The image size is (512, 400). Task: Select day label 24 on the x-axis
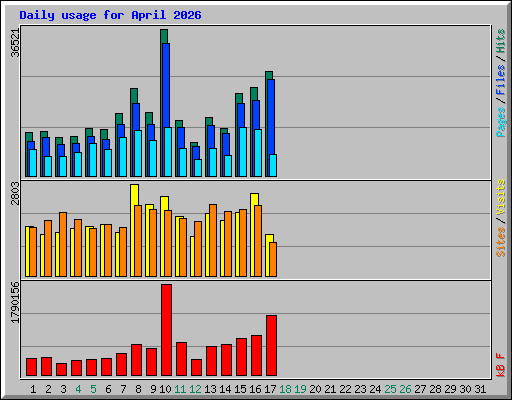(x=375, y=389)
